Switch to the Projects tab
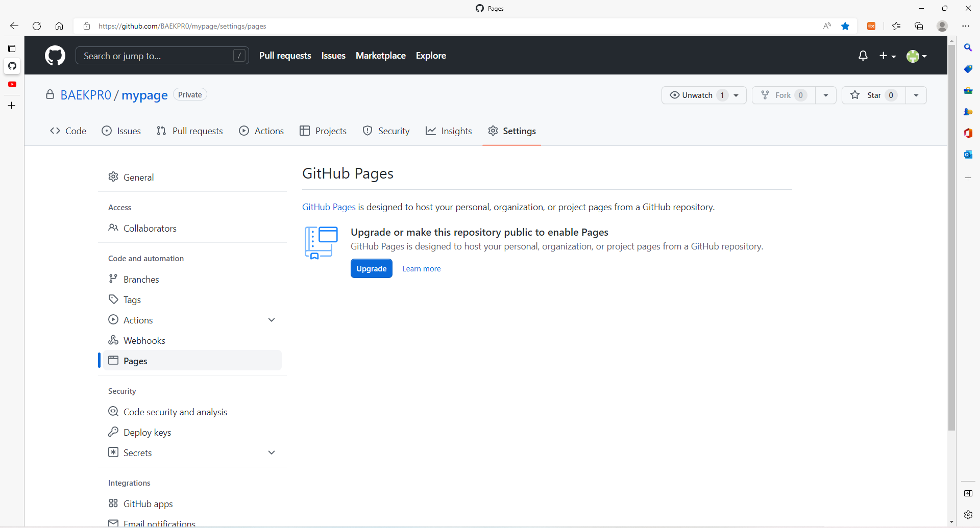 tap(323, 131)
